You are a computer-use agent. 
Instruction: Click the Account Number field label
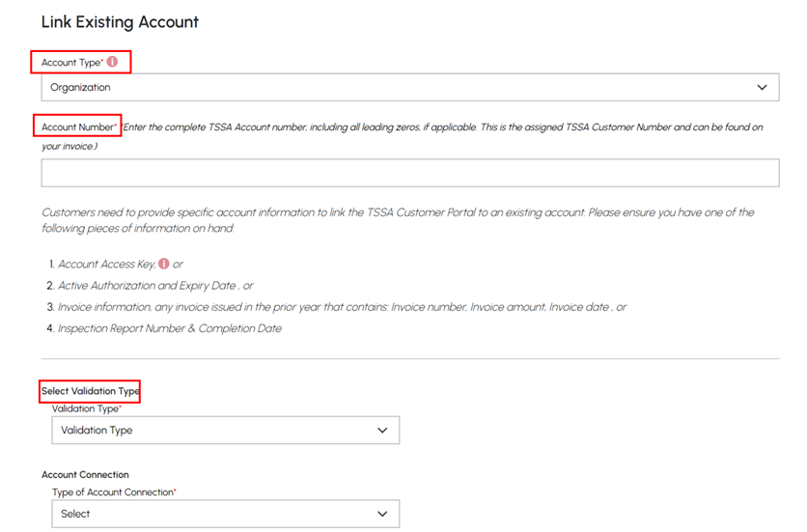pos(79,126)
